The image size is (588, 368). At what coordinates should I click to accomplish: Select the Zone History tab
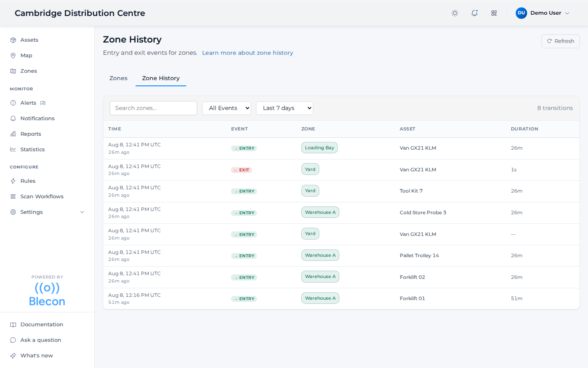point(161,78)
